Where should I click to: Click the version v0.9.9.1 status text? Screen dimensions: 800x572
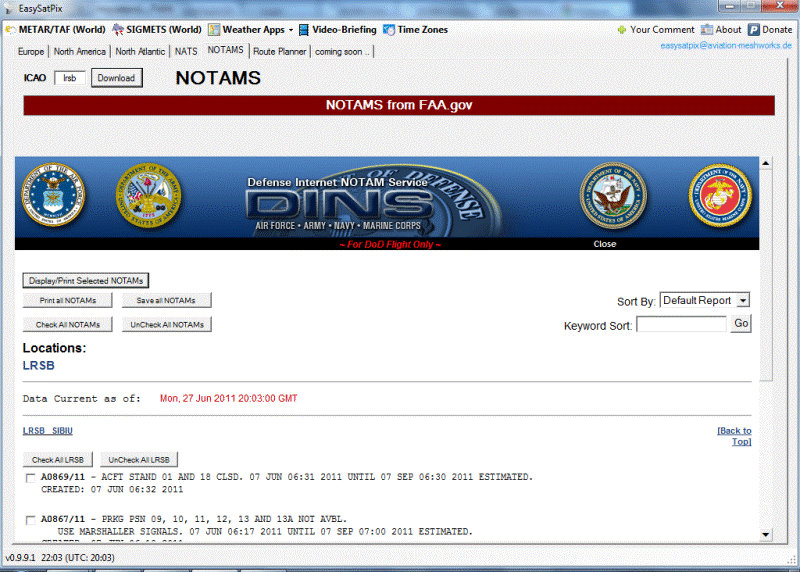coord(21,558)
